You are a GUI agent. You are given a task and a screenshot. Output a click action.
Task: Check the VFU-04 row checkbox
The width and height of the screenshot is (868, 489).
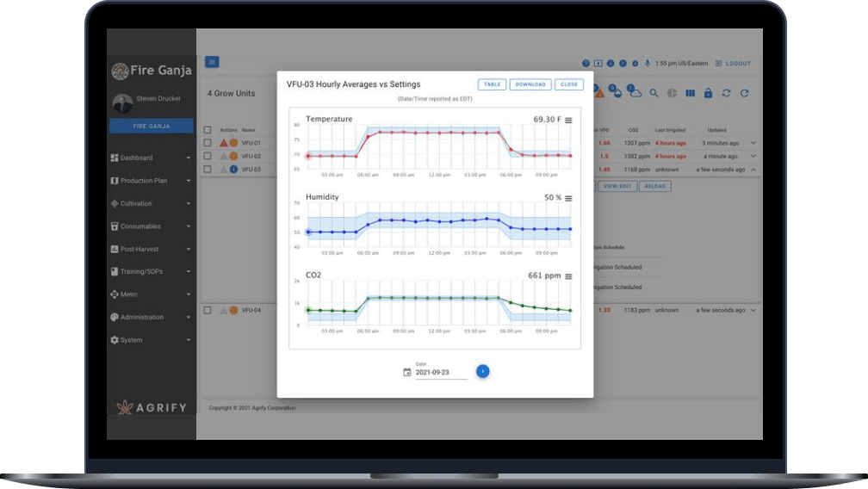[208, 310]
